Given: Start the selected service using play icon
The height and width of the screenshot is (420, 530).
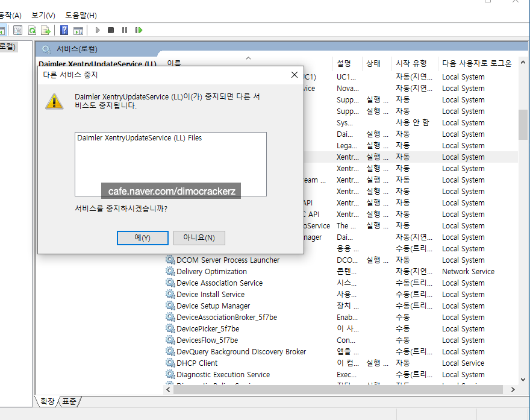Looking at the screenshot, I should coord(98,30).
